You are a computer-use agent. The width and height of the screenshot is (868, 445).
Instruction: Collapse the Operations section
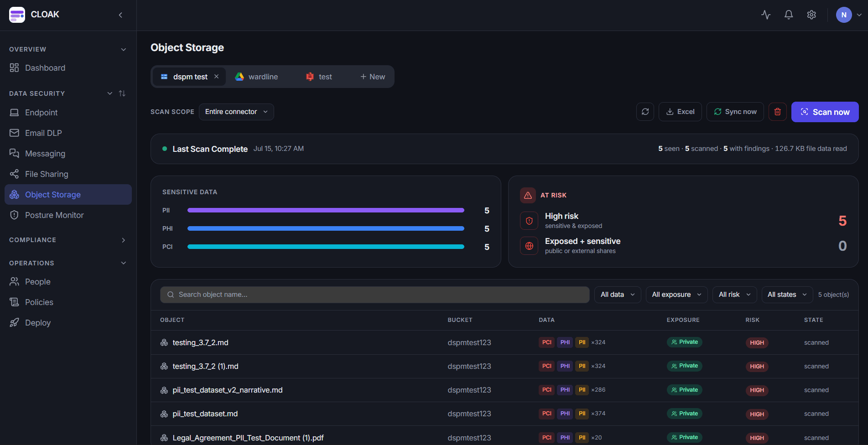[x=123, y=263]
